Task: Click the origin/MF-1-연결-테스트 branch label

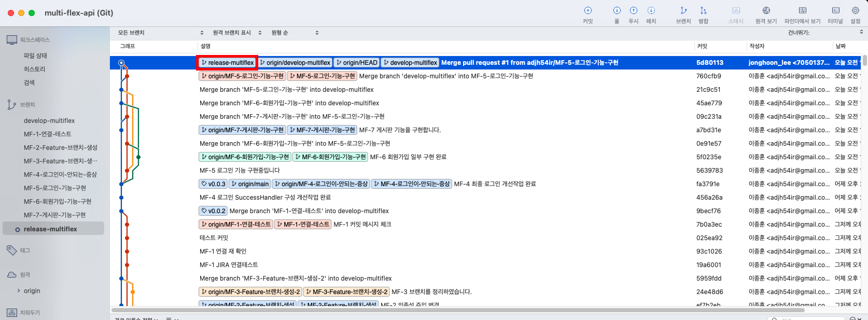Action: [x=235, y=225]
